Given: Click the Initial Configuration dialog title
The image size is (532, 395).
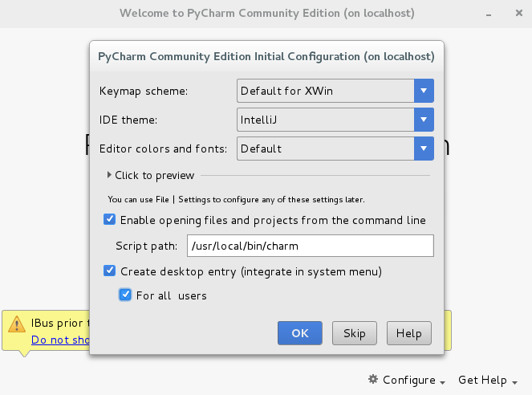Looking at the screenshot, I should pos(266,56).
